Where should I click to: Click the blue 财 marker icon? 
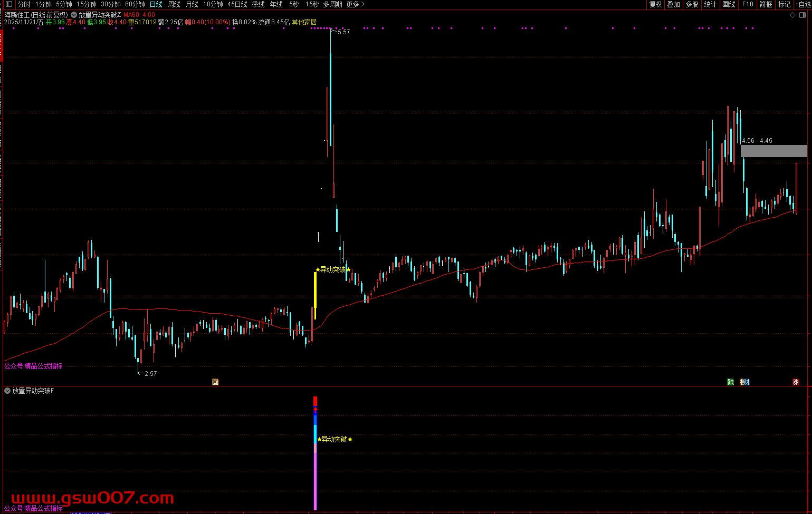point(745,382)
